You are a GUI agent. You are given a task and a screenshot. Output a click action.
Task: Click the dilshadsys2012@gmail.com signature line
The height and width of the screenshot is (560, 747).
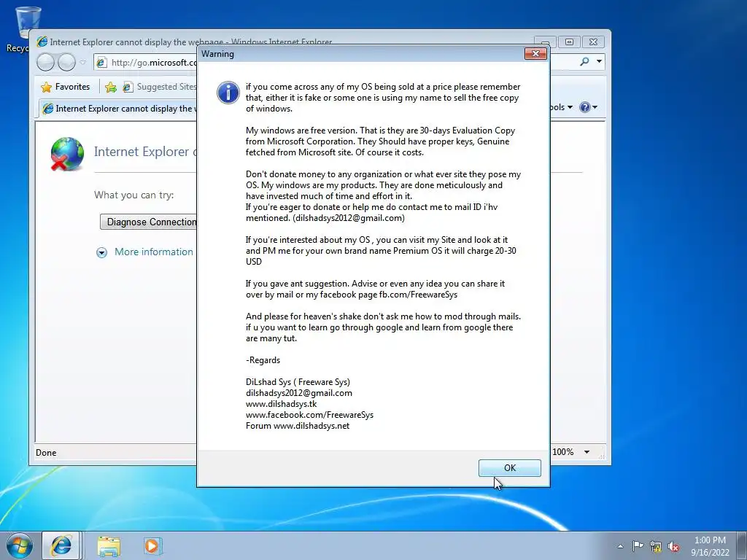(298, 393)
